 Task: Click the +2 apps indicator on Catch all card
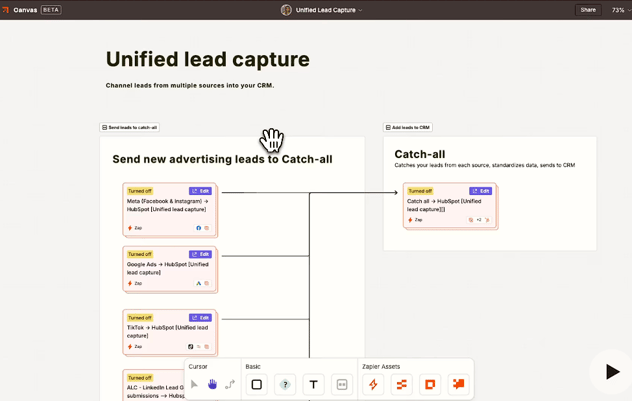click(x=479, y=220)
